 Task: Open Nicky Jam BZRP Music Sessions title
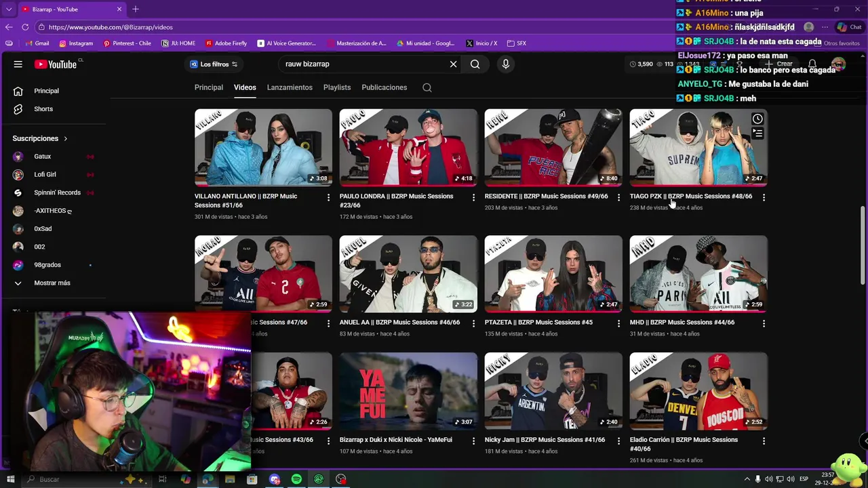545,440
